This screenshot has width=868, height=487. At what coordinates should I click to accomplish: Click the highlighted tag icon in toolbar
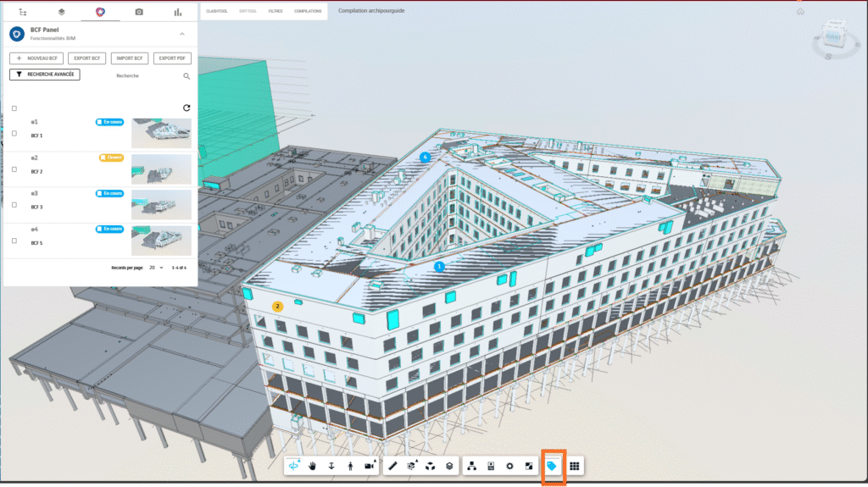tap(552, 466)
